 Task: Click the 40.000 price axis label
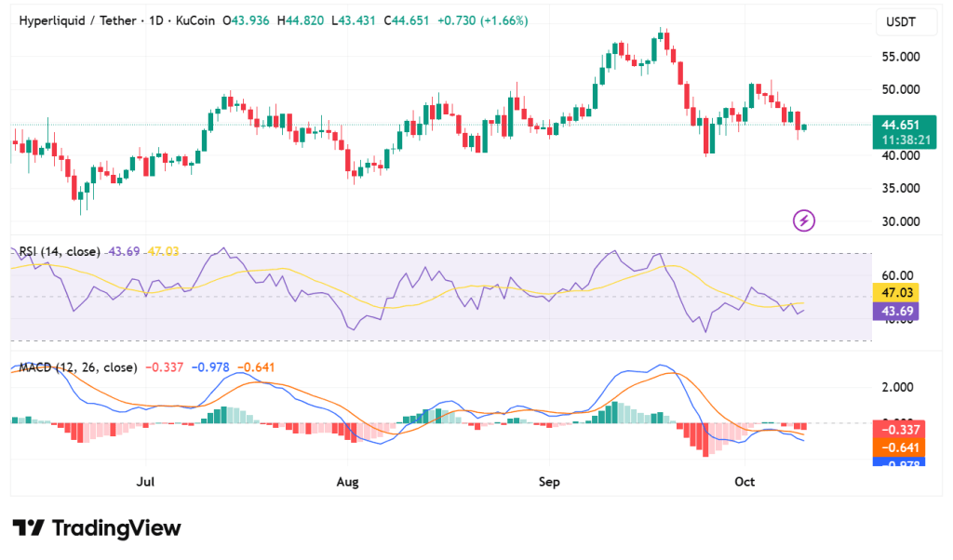tap(901, 155)
